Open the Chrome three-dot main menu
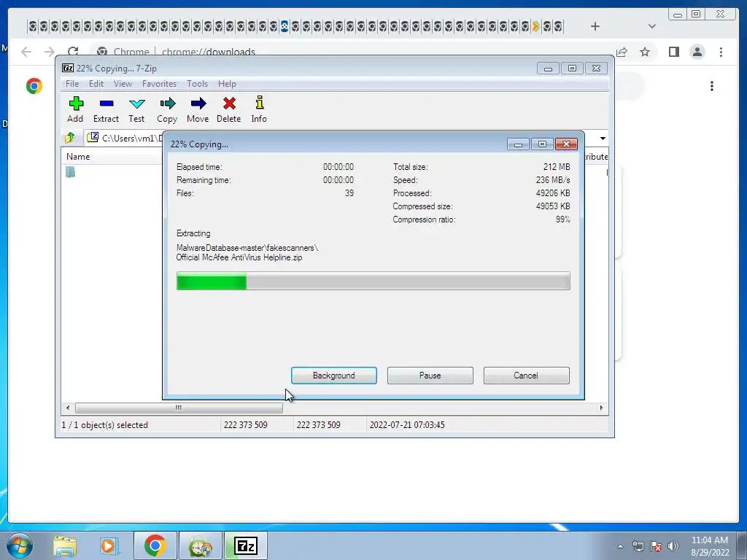This screenshot has width=747, height=560. 721,52
